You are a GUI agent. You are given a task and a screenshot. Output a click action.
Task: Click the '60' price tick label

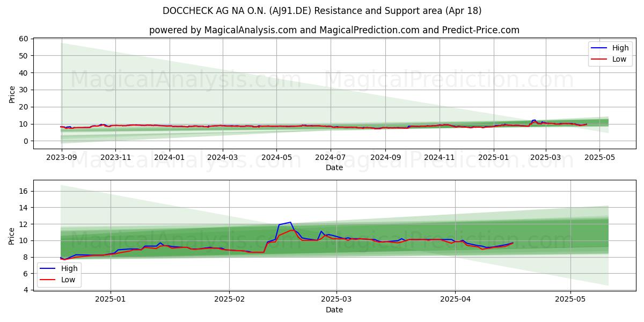tap(24, 39)
